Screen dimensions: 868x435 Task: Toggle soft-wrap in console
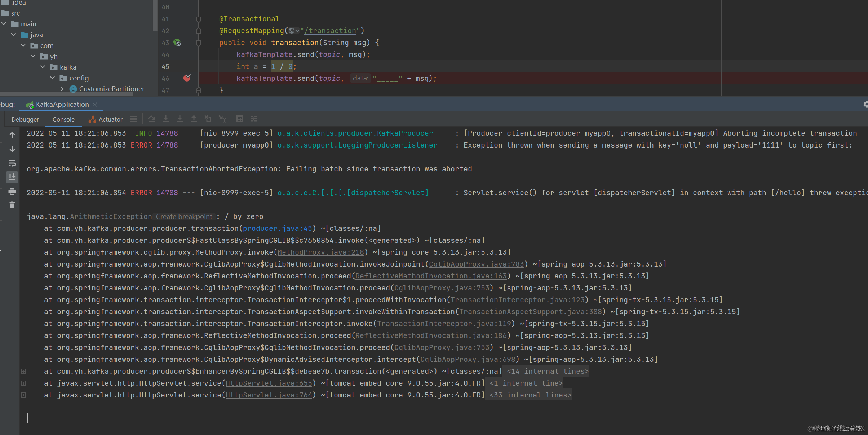point(12,163)
